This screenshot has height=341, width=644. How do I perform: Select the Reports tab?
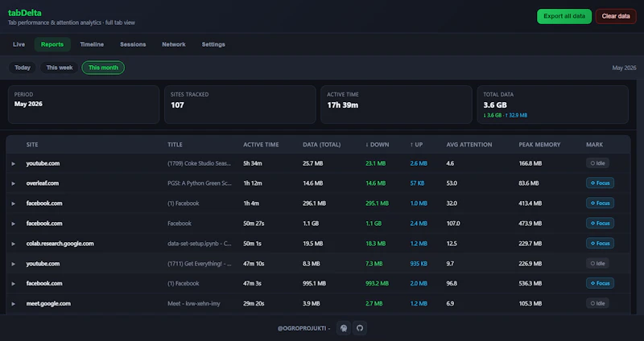coord(52,44)
